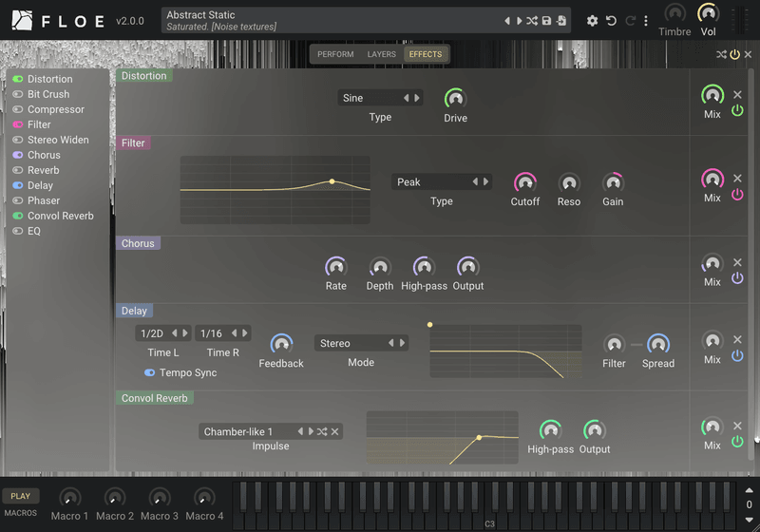760x532 pixels.
Task: Load next preset with right arrow
Action: pos(519,21)
